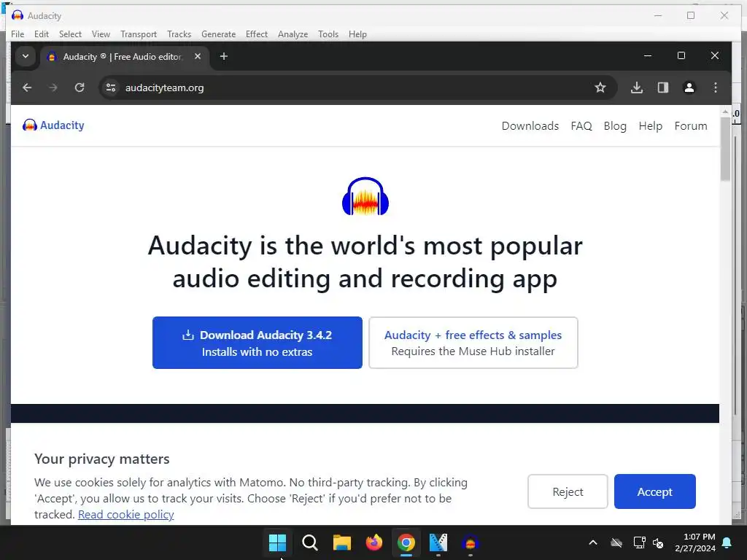Viewport: 747px width, 560px height.
Task: Reload the audacityteam.org page
Action: pyautogui.click(x=80, y=87)
